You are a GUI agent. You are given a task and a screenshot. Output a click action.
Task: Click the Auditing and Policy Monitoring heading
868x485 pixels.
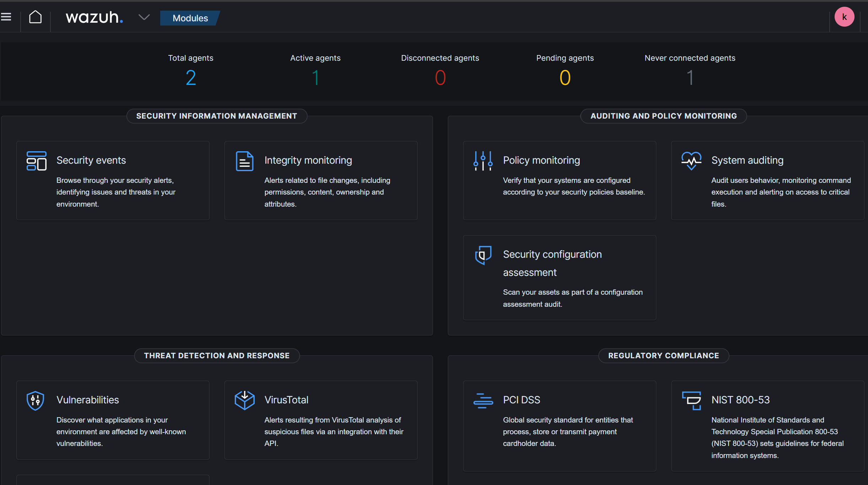pos(663,116)
